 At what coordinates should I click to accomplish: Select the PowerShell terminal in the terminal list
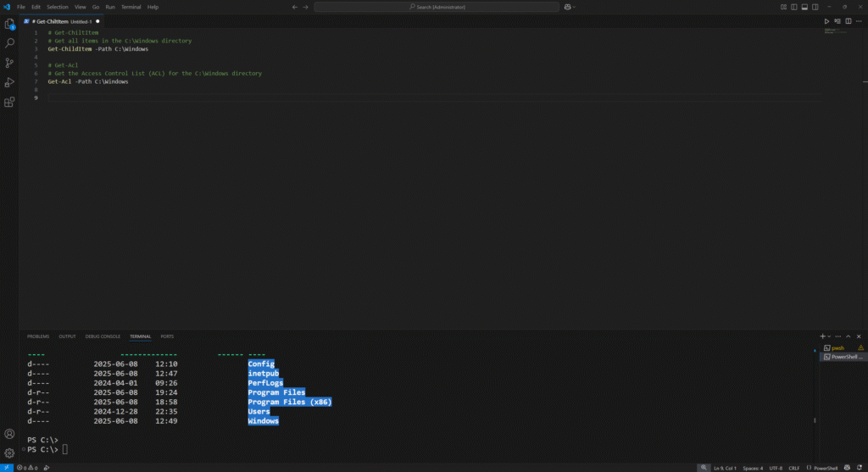click(842, 357)
